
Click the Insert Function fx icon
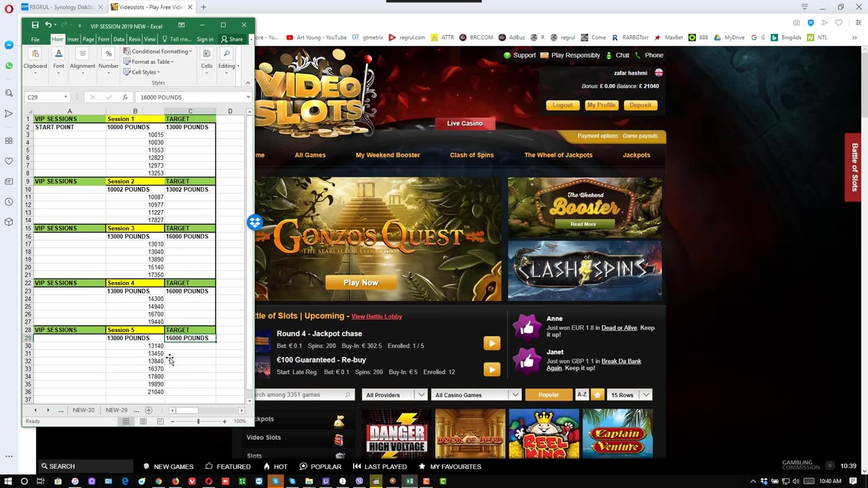[125, 97]
